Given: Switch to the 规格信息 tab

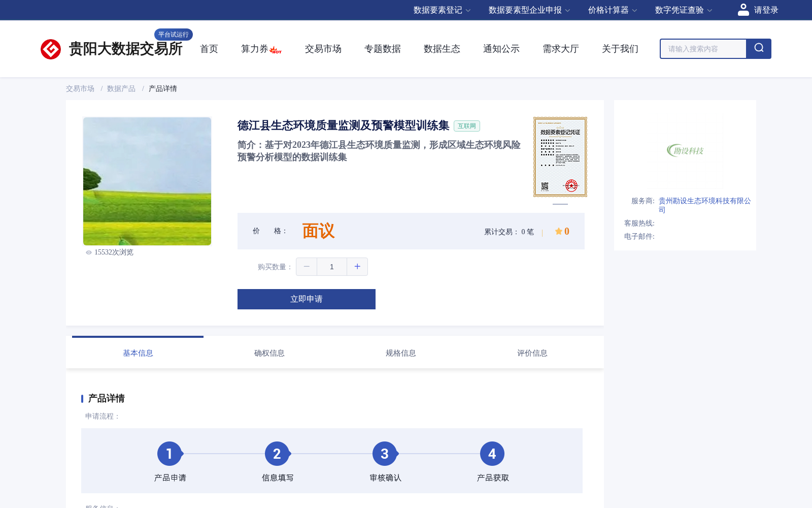Looking at the screenshot, I should coord(401,353).
